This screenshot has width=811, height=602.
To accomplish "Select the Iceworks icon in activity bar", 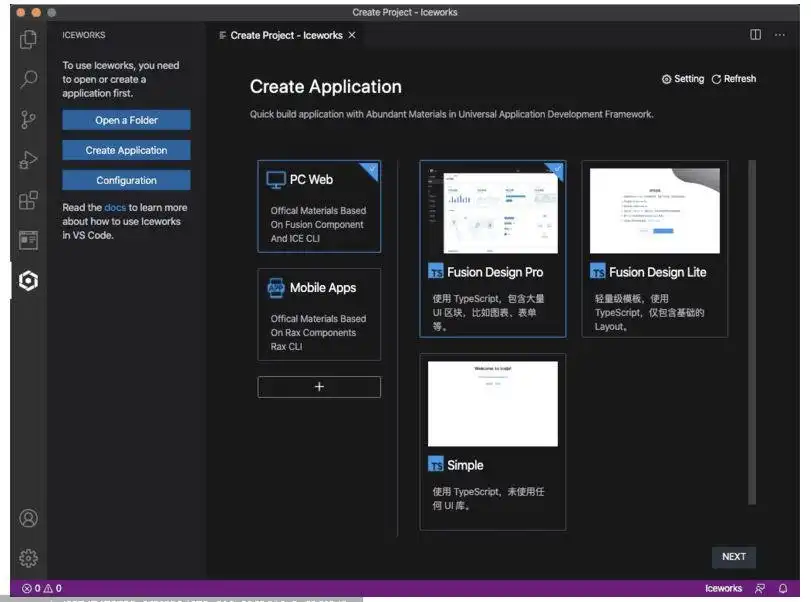I will pos(28,280).
